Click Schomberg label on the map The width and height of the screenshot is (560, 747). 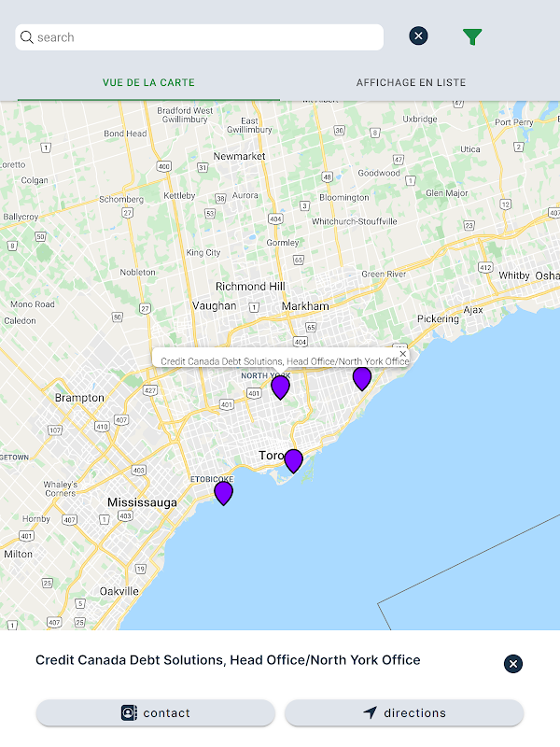tap(121, 199)
